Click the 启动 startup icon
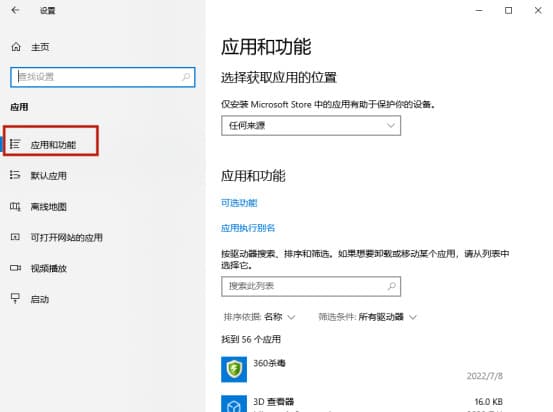553x412 pixels. (x=15, y=298)
